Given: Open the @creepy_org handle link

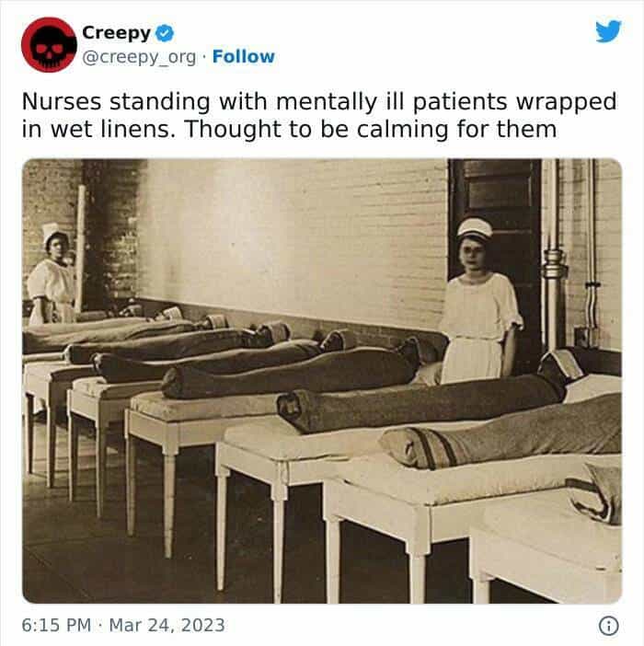Looking at the screenshot, I should 139,57.
